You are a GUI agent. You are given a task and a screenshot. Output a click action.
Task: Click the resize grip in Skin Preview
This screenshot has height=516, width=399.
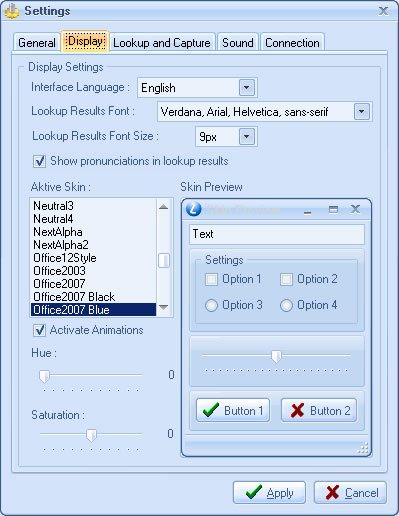tap(363, 448)
